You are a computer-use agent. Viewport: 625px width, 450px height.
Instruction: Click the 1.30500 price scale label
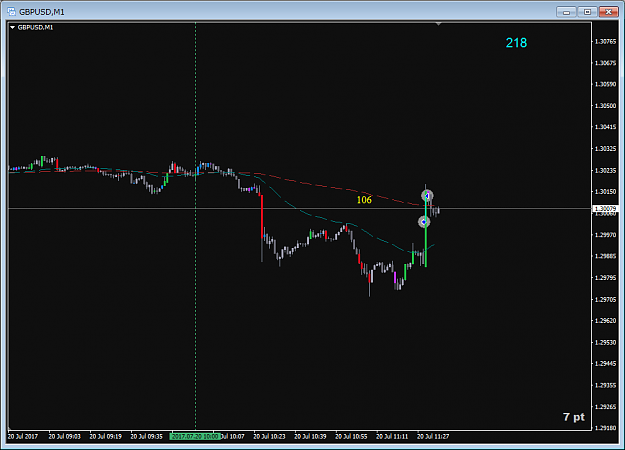(605, 106)
